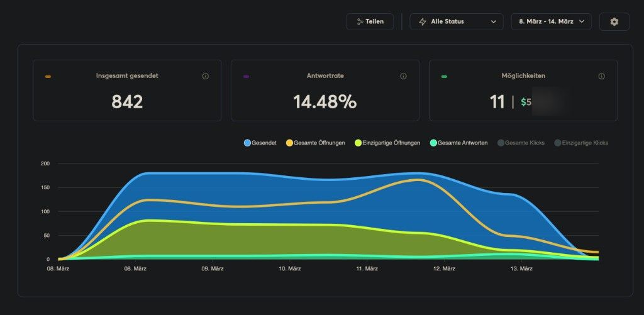The image size is (644, 315).
Task: Click the lightning bolt status icon
Action: (x=423, y=21)
